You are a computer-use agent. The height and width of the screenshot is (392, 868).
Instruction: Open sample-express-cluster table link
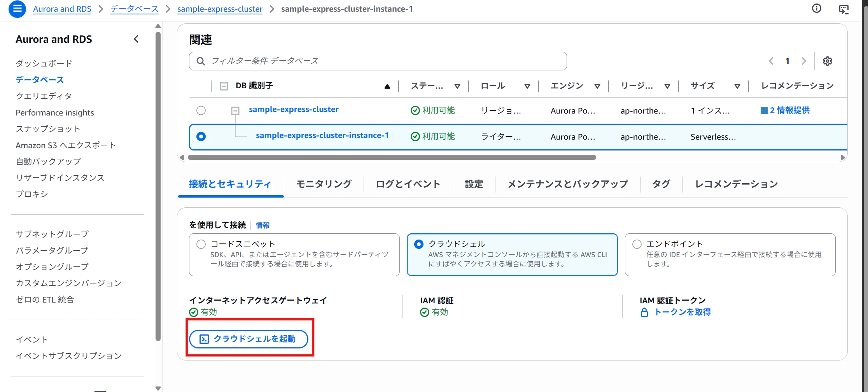tap(294, 110)
